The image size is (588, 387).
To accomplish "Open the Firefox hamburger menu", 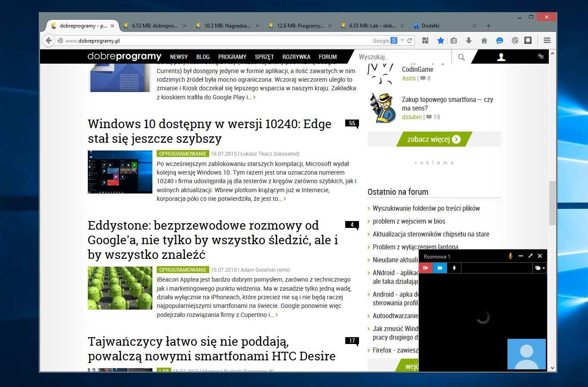I will (x=547, y=40).
